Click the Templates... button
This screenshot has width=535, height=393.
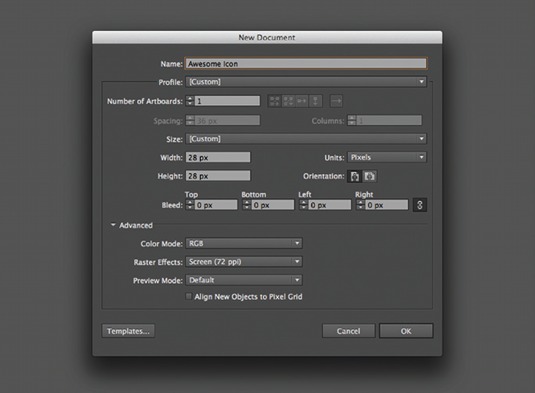128,331
